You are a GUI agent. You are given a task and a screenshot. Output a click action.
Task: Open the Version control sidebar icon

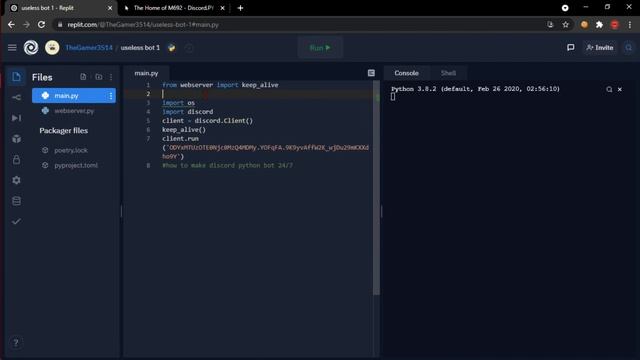(x=16, y=97)
